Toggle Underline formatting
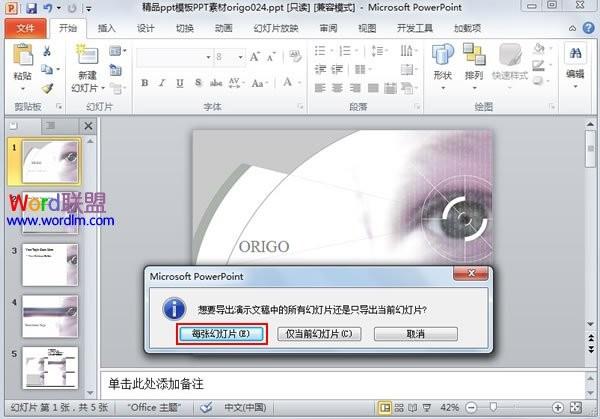The height and width of the screenshot is (419, 600). [x=180, y=83]
